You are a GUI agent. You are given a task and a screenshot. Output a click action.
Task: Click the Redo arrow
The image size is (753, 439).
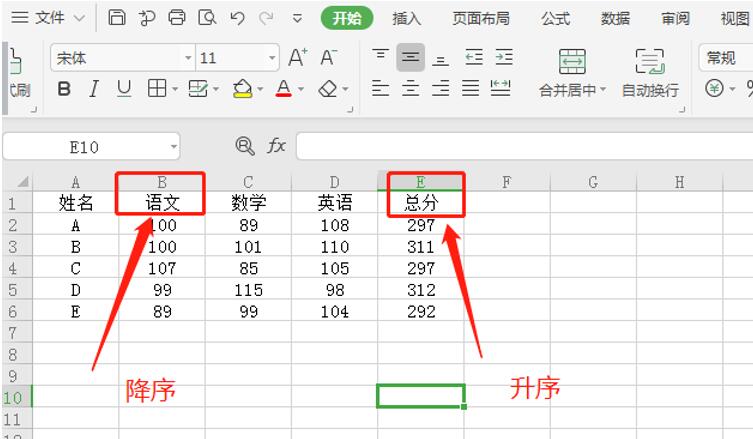(x=266, y=18)
